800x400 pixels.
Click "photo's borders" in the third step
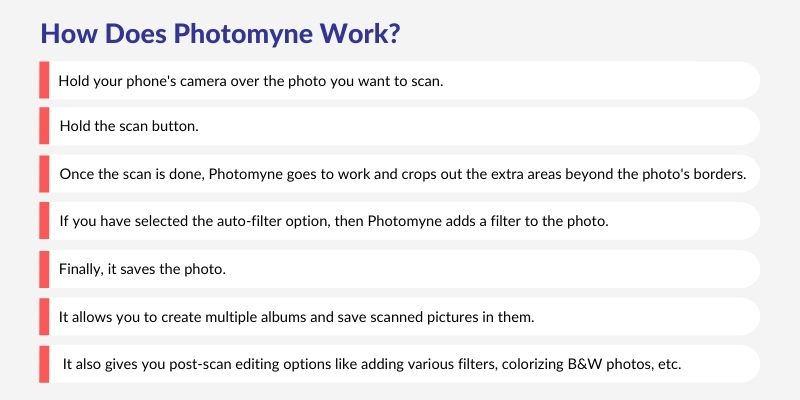pos(693,175)
